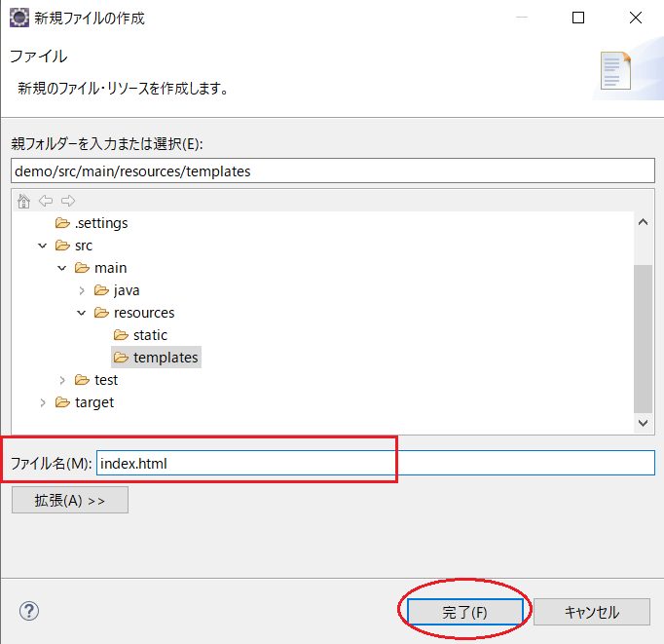Click キャンセル to cancel dialog
The image size is (664, 644).
pos(592,612)
